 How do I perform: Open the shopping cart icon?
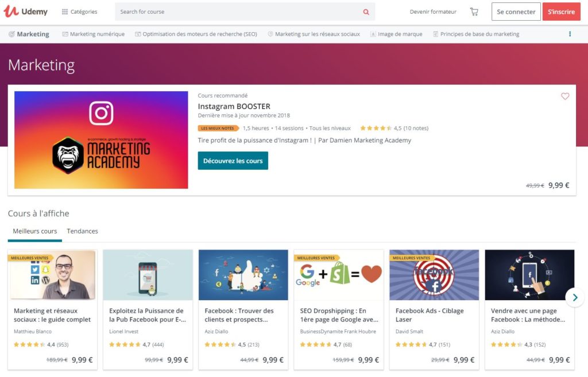tap(474, 11)
